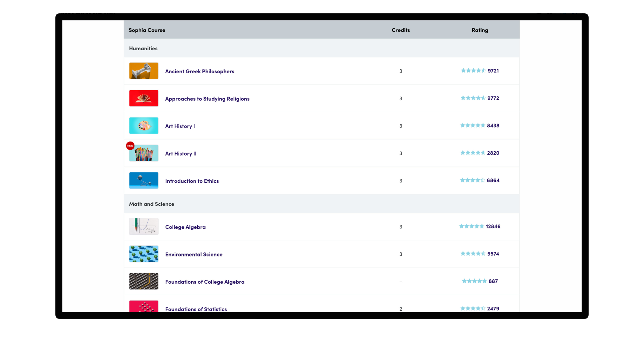Image resolution: width=644 pixels, height=362 pixels.
Task: Open the Approaches to Studying Religions course
Action: (207, 99)
